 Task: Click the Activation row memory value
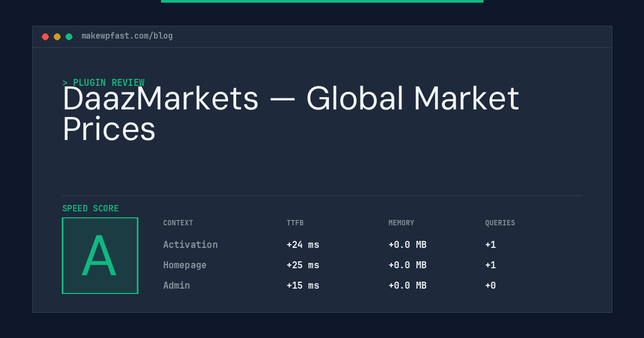[407, 245]
